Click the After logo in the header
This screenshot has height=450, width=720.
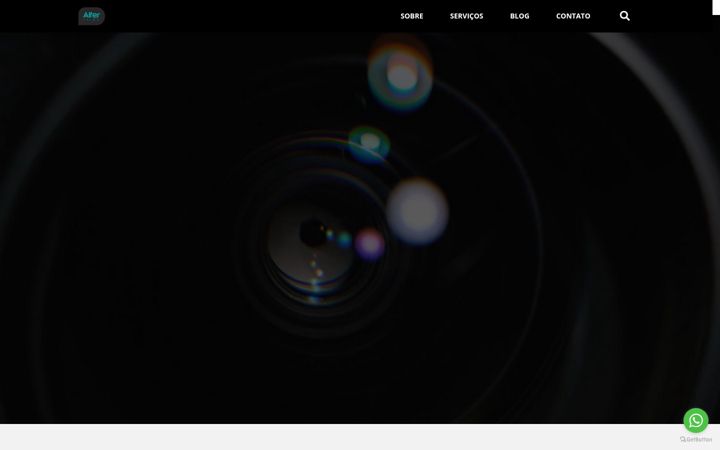click(91, 16)
